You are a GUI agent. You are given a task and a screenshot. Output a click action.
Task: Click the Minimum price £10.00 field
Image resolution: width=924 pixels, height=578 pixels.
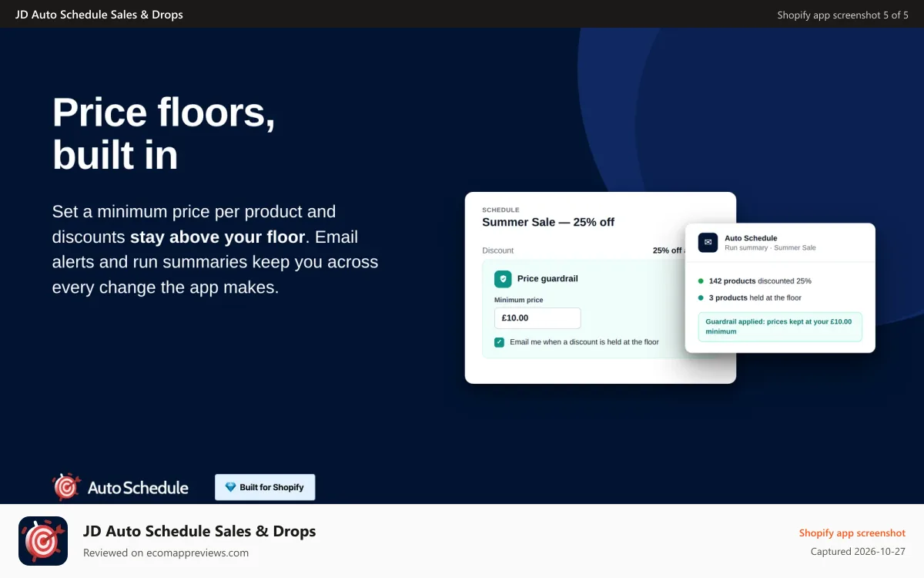[x=537, y=318]
